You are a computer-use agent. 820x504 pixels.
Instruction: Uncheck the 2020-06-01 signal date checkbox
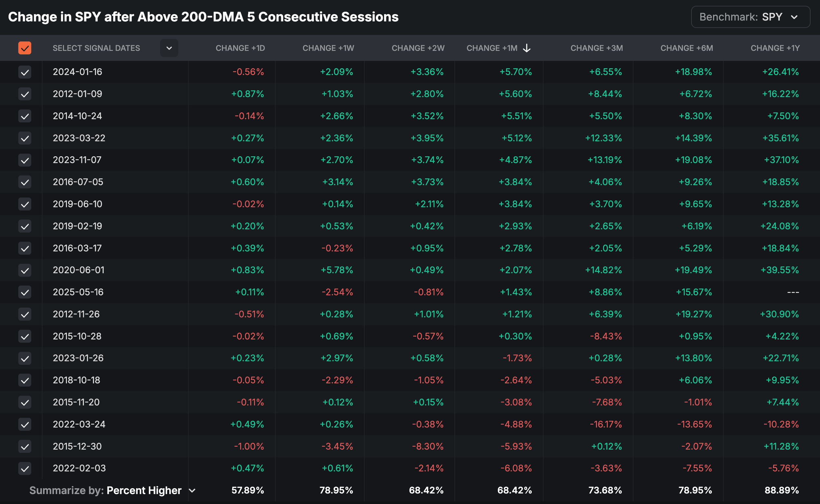pyautogui.click(x=25, y=270)
